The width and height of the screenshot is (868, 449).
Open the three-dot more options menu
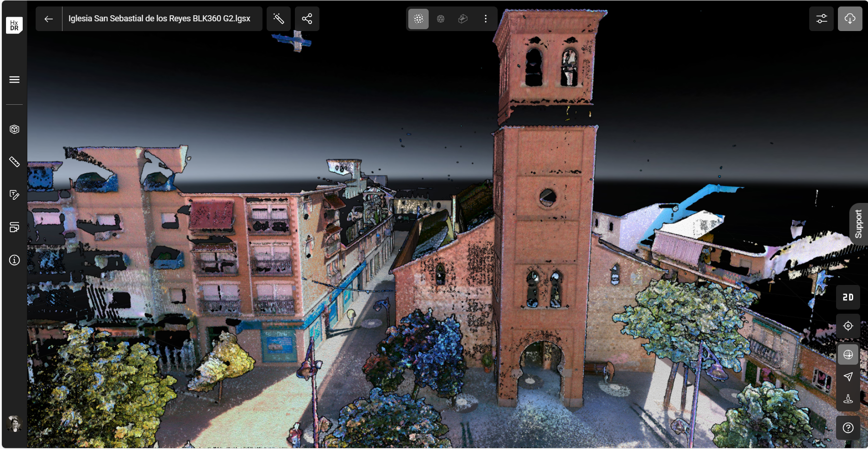pos(486,19)
